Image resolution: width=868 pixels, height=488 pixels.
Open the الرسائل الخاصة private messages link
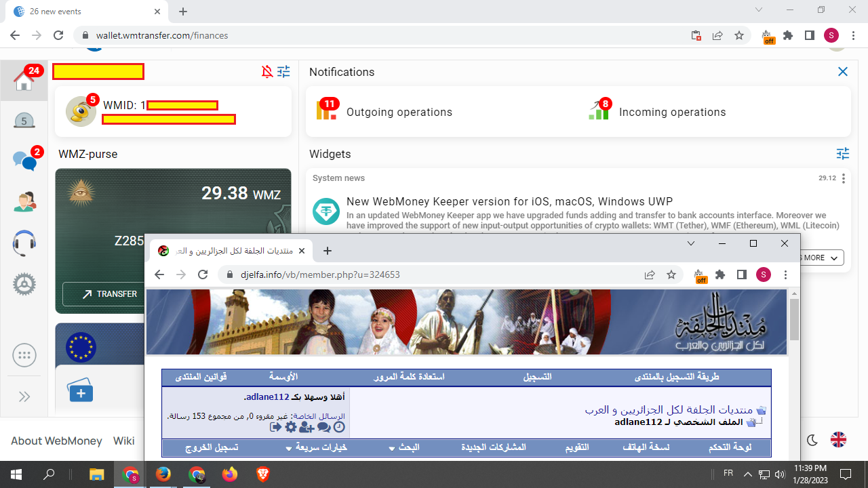(318, 415)
